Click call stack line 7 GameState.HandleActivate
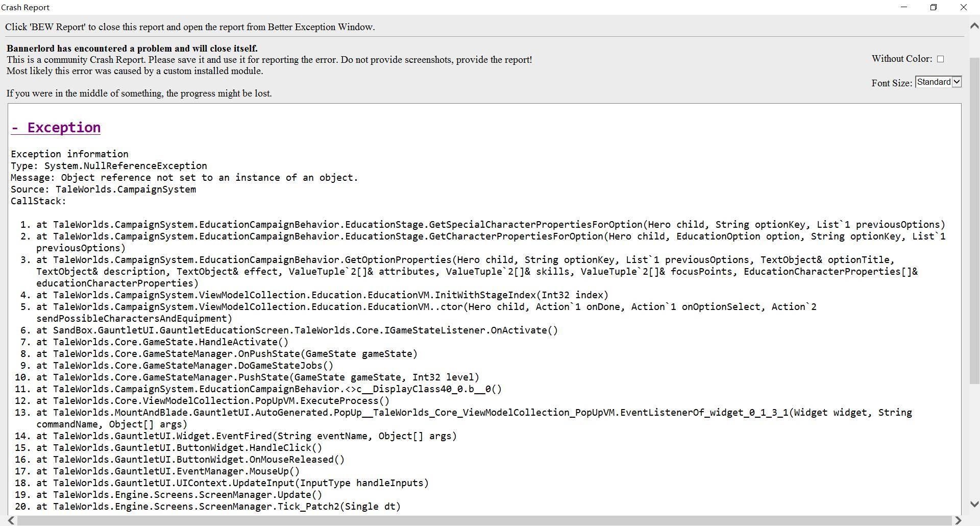 [x=162, y=342]
